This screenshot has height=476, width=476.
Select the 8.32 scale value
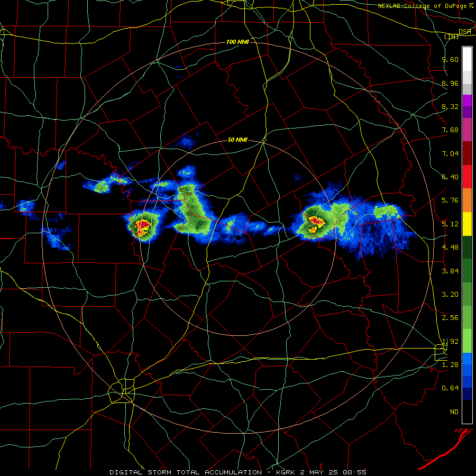pos(450,106)
